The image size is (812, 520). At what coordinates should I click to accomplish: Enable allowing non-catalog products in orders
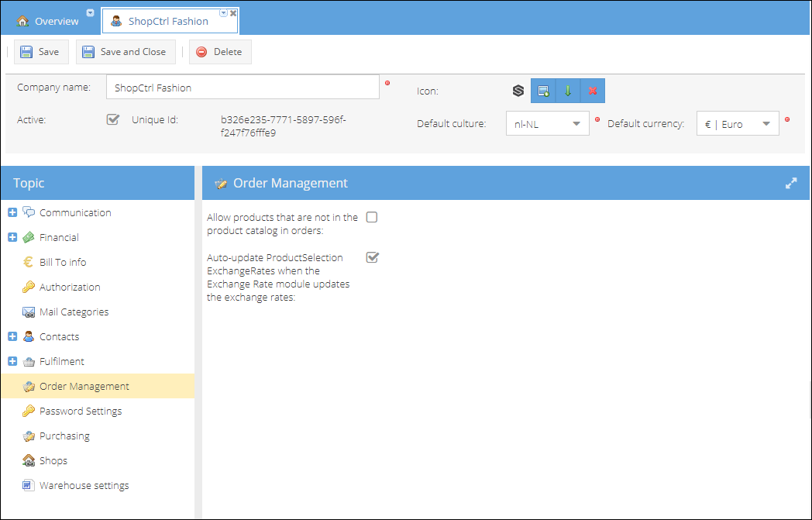click(372, 218)
